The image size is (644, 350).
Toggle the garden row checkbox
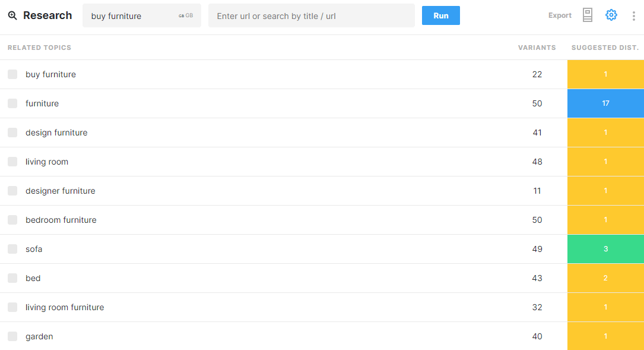pos(12,336)
